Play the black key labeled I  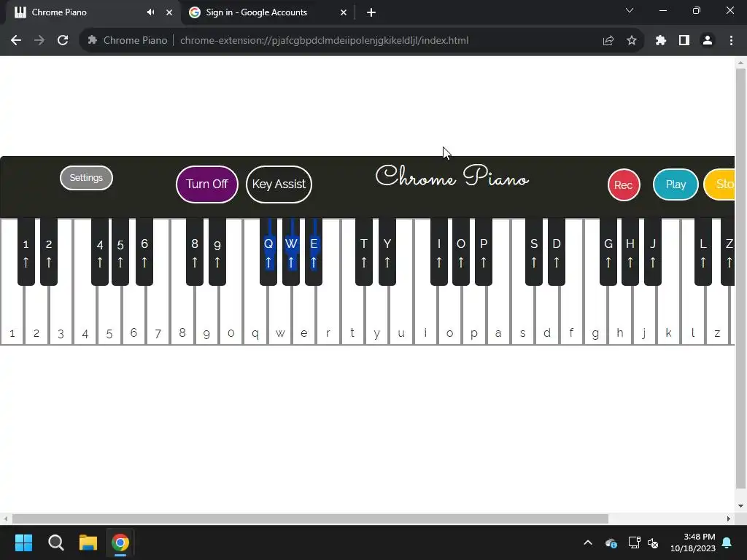[438, 252]
